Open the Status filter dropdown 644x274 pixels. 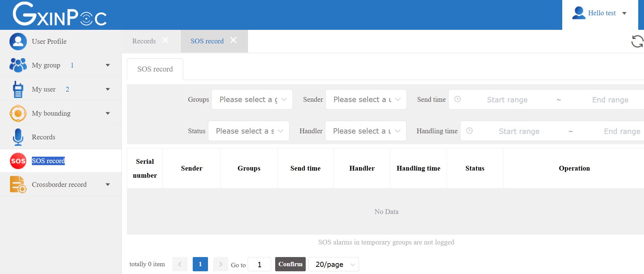pos(248,131)
